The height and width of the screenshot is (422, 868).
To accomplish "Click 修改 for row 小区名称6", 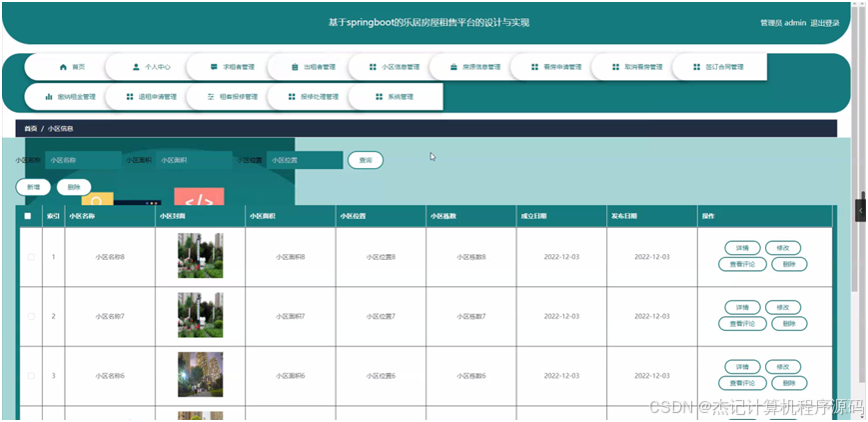I will (783, 367).
